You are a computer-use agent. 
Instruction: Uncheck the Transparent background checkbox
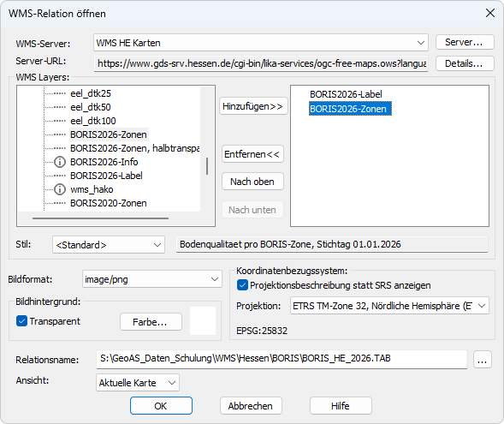pos(21,321)
